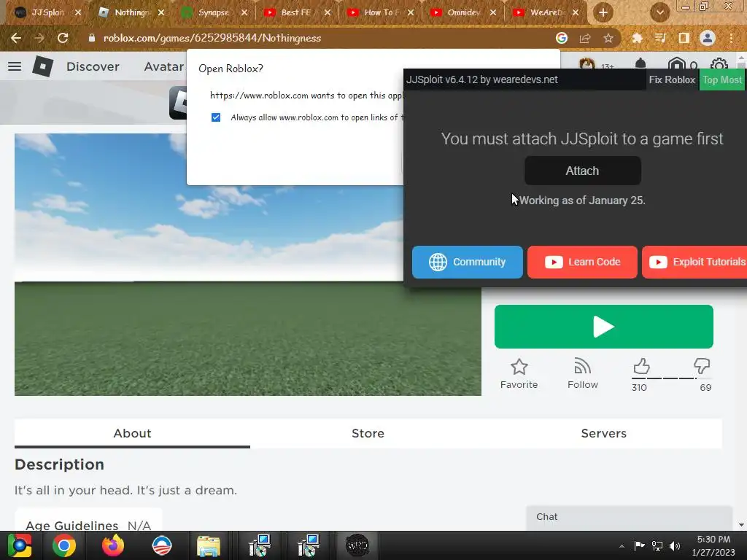Follow the game with the feed icon

point(582,366)
